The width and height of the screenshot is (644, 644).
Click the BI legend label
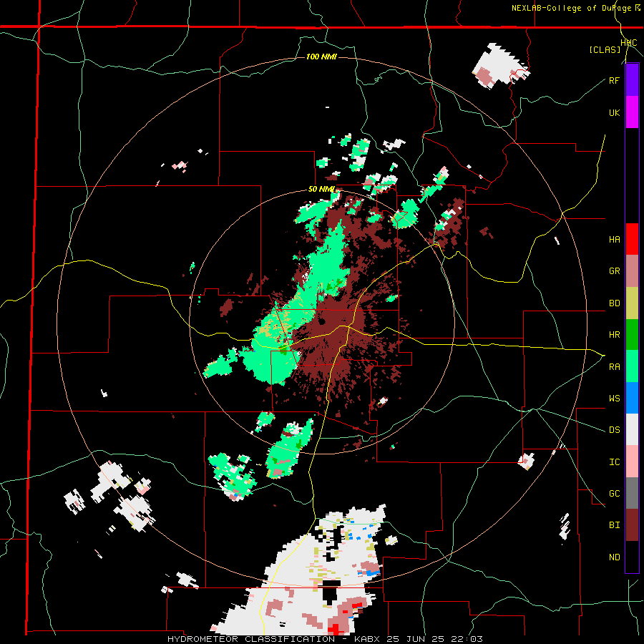(614, 525)
